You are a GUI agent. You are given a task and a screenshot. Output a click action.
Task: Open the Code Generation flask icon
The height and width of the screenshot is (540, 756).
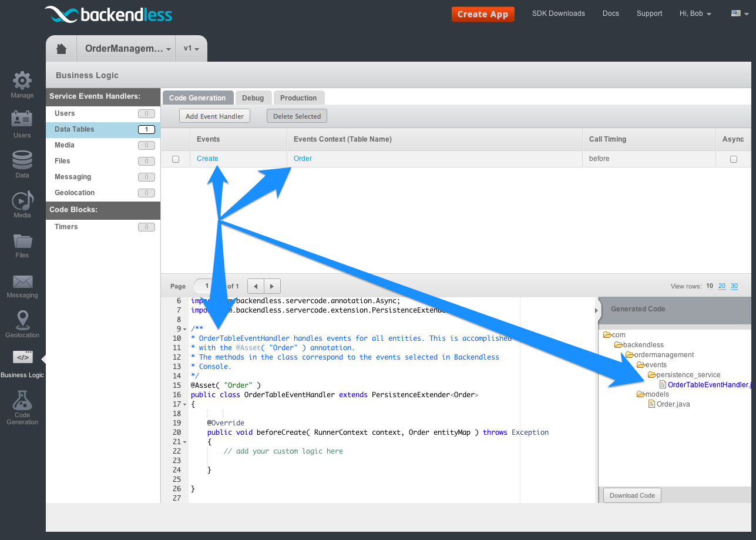(x=22, y=400)
